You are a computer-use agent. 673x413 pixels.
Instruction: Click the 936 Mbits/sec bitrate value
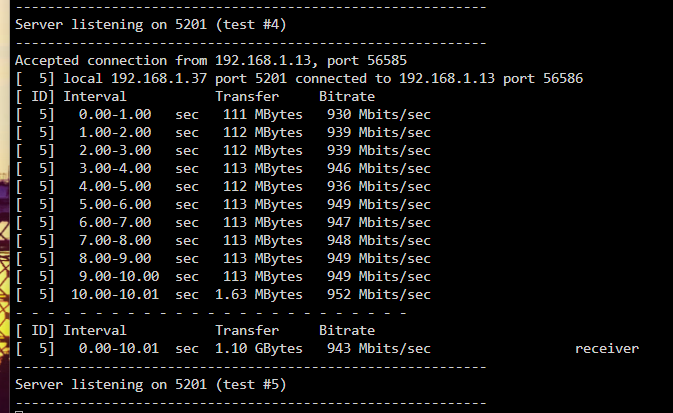tap(379, 186)
